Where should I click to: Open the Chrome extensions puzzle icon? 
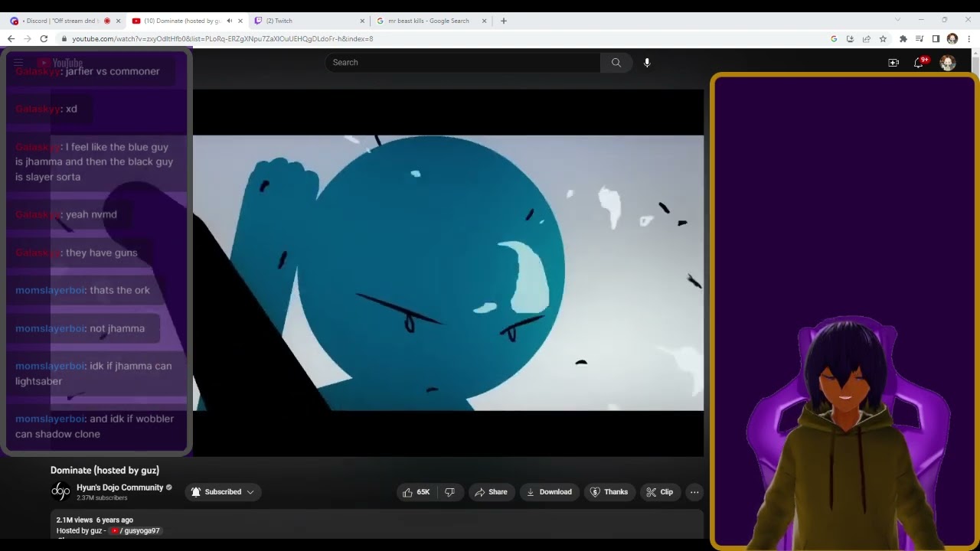pyautogui.click(x=903, y=38)
